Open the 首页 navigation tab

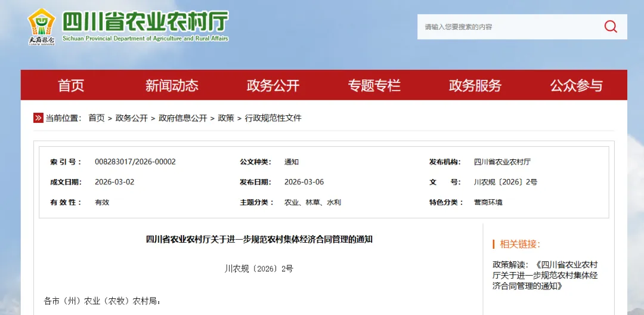click(71, 85)
